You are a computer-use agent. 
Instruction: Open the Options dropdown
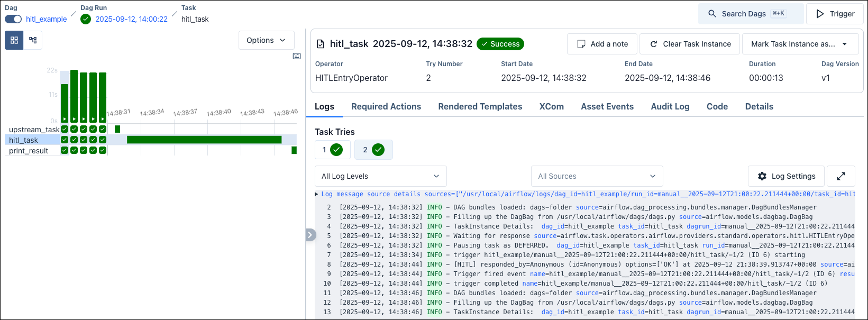[266, 40]
